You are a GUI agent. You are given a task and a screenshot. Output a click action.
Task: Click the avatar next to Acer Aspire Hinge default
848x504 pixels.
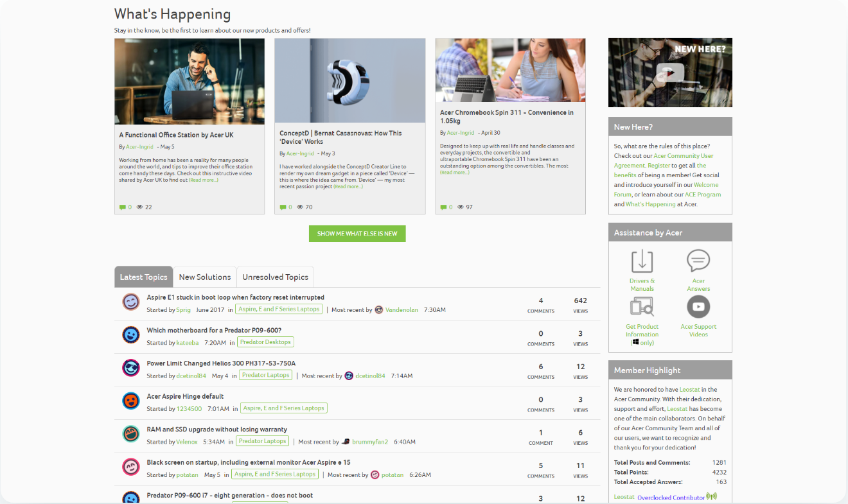point(131,401)
